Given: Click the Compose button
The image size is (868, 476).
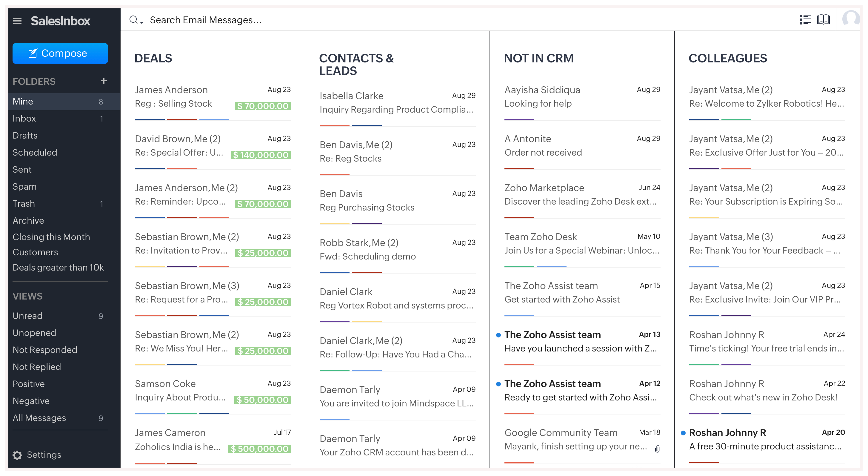Looking at the screenshot, I should [x=60, y=53].
